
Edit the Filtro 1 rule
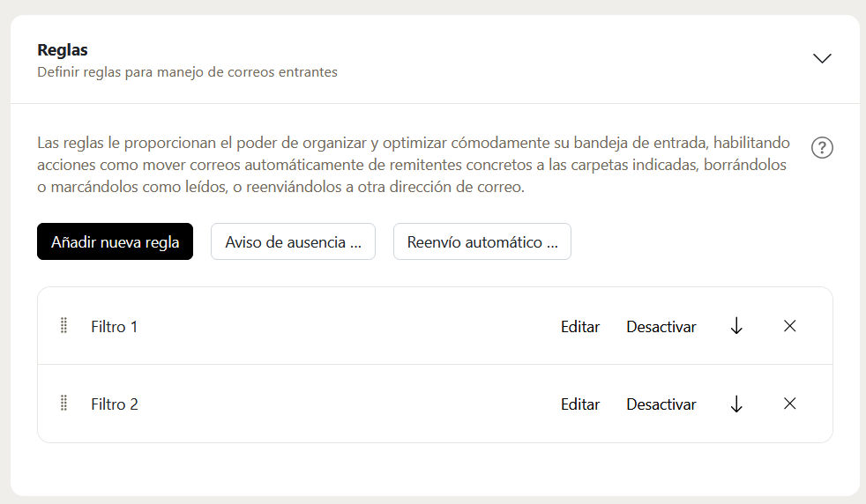(x=580, y=326)
